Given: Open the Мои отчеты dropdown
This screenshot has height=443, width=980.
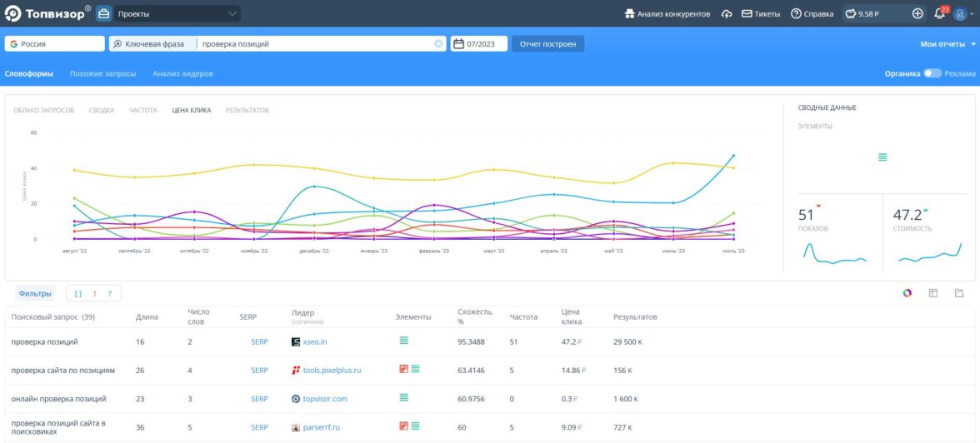Looking at the screenshot, I should [947, 44].
